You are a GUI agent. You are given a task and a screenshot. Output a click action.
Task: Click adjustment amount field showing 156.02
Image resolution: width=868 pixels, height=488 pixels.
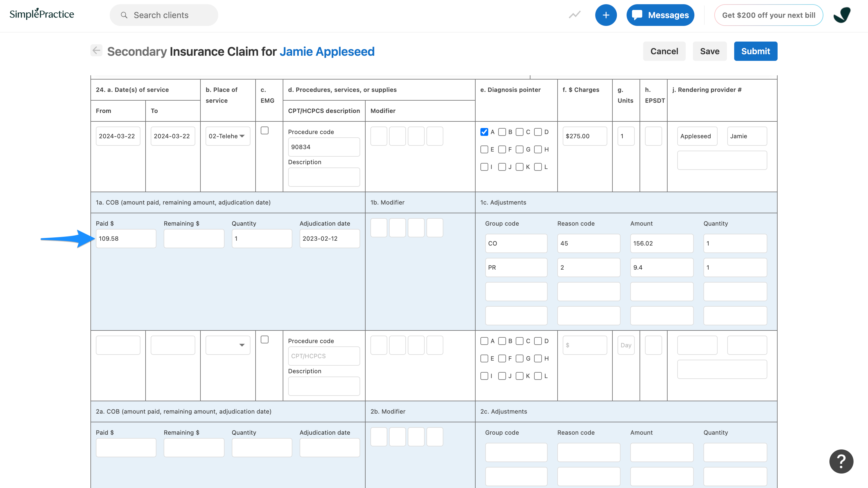(x=662, y=243)
